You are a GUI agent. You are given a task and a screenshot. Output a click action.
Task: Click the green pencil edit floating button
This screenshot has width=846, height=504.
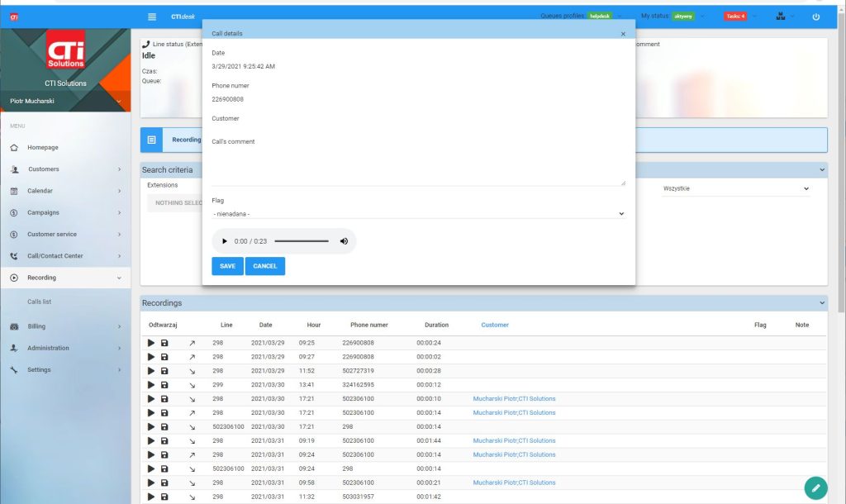pos(815,487)
